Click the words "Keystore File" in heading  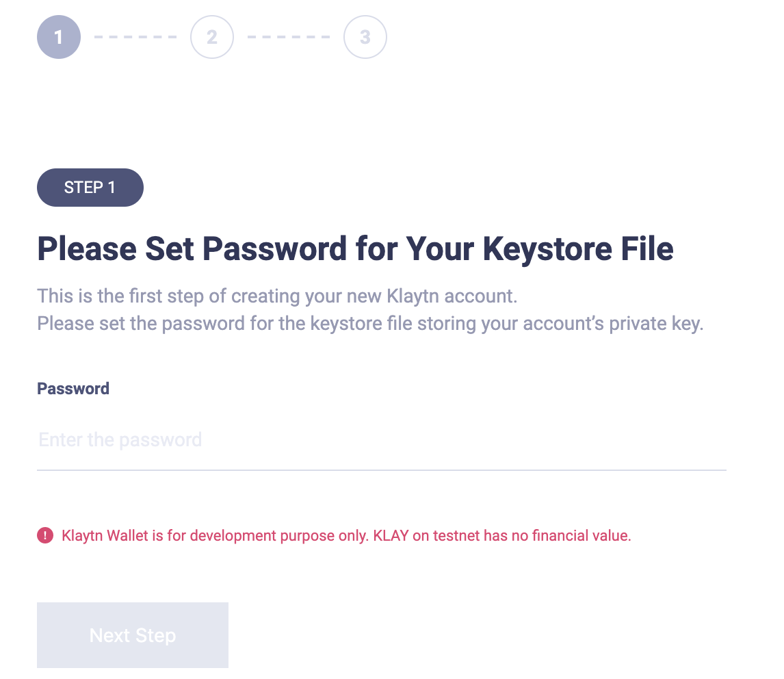[578, 248]
